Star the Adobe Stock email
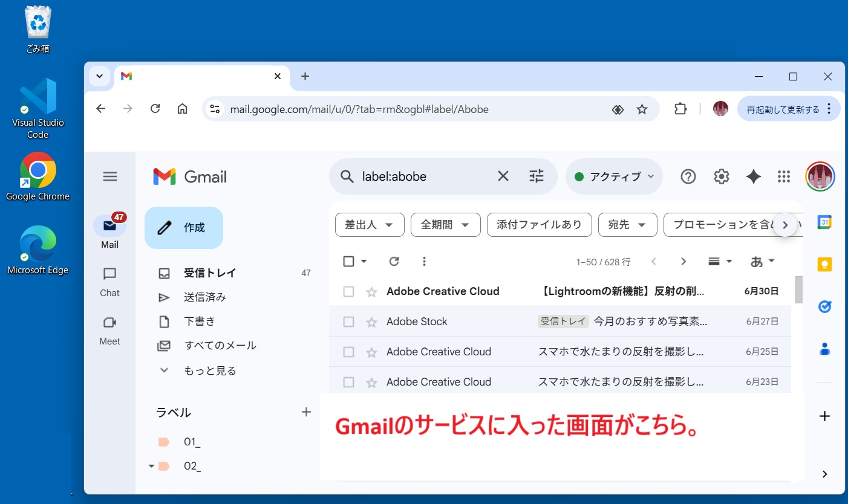The image size is (848, 504). [371, 322]
